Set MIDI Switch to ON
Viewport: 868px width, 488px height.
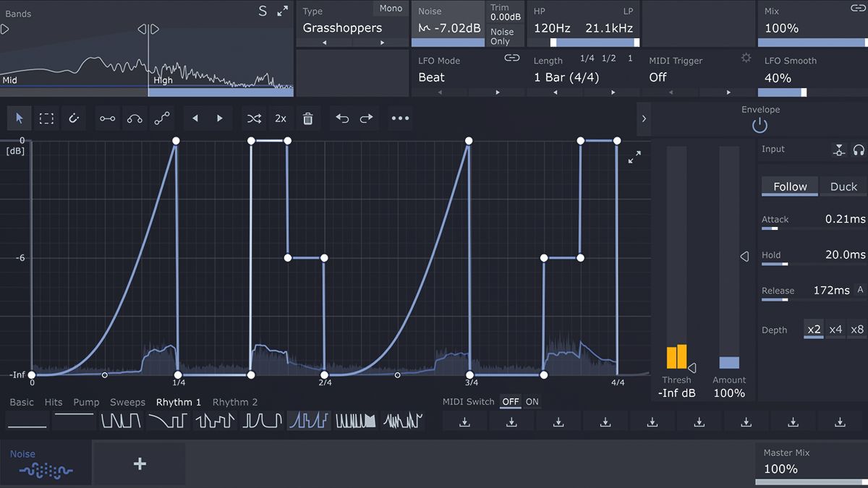tap(532, 402)
